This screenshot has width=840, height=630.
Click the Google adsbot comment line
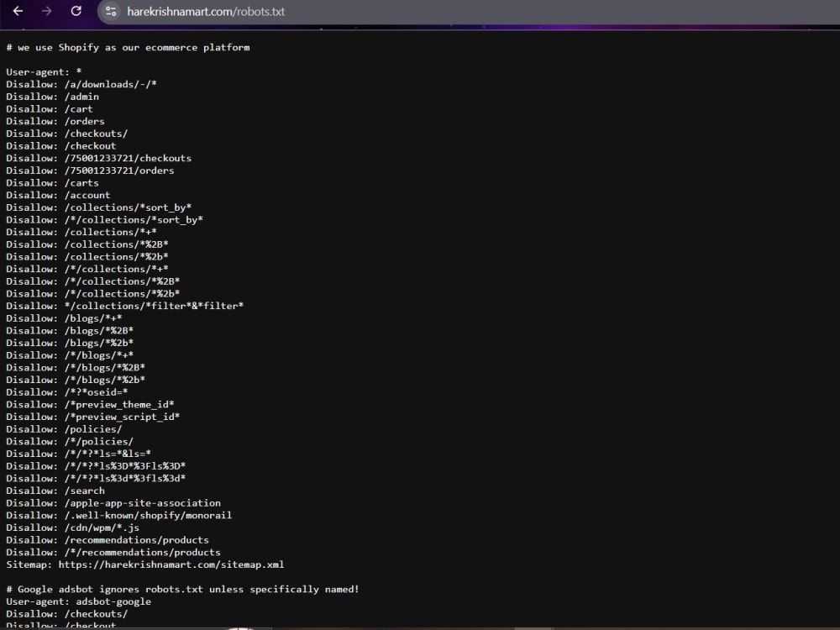coord(182,590)
